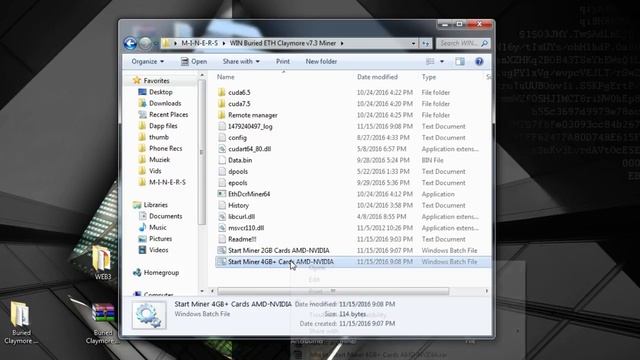This screenshot has width=640, height=360.
Task: Select the cudart64_80.dll file icon
Action: (222, 149)
